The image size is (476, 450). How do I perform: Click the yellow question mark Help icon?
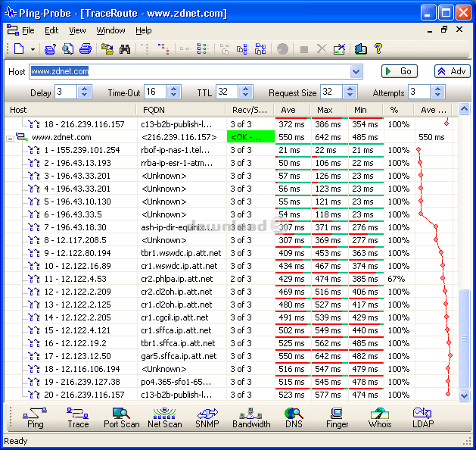coord(378,48)
